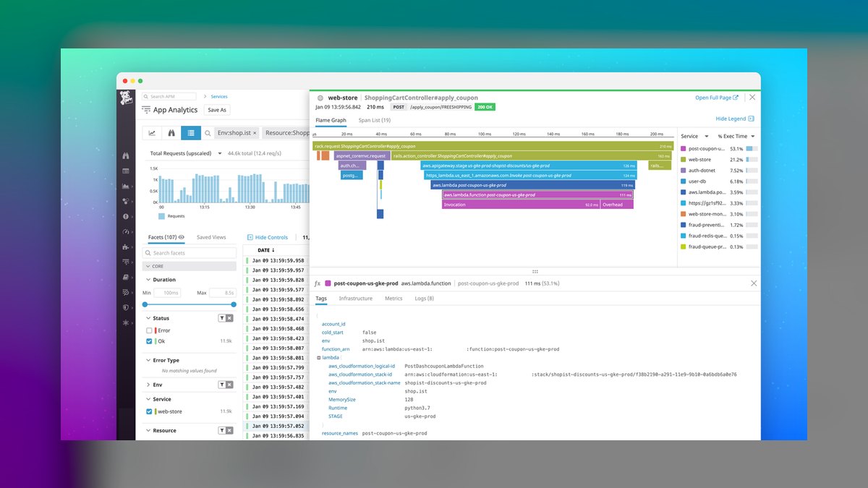The height and width of the screenshot is (488, 868).
Task: Uncheck the Ok status checkbox
Action: [x=149, y=341]
